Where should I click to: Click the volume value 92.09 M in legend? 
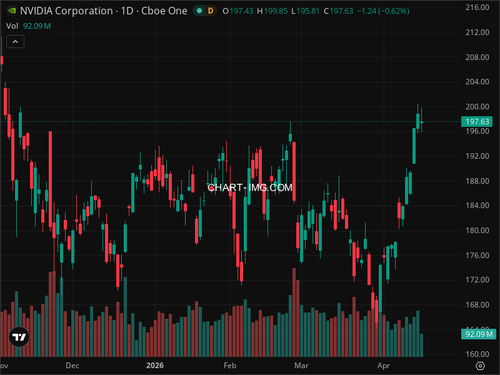pyautogui.click(x=37, y=26)
